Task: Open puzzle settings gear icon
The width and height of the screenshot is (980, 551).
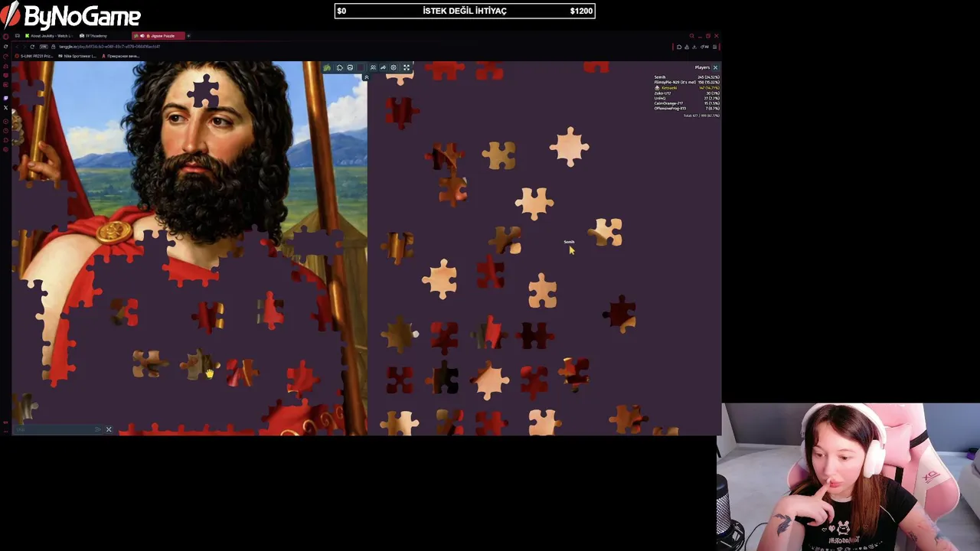Action: pos(394,67)
